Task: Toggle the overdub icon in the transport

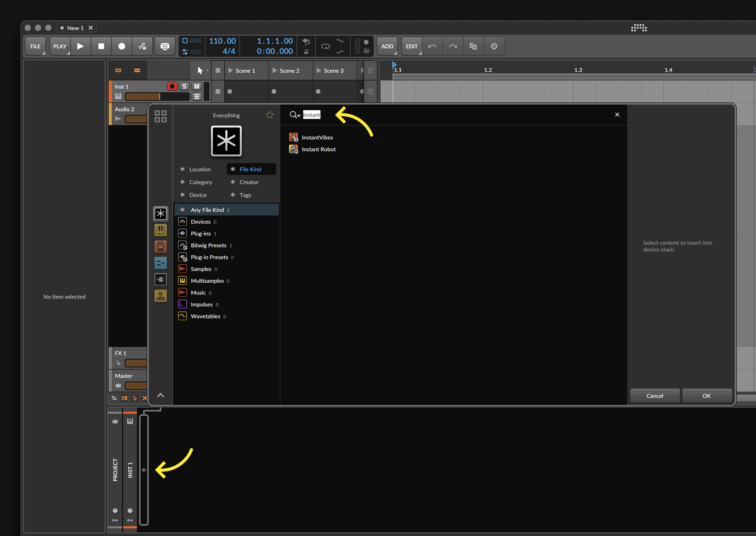Action: click(165, 46)
